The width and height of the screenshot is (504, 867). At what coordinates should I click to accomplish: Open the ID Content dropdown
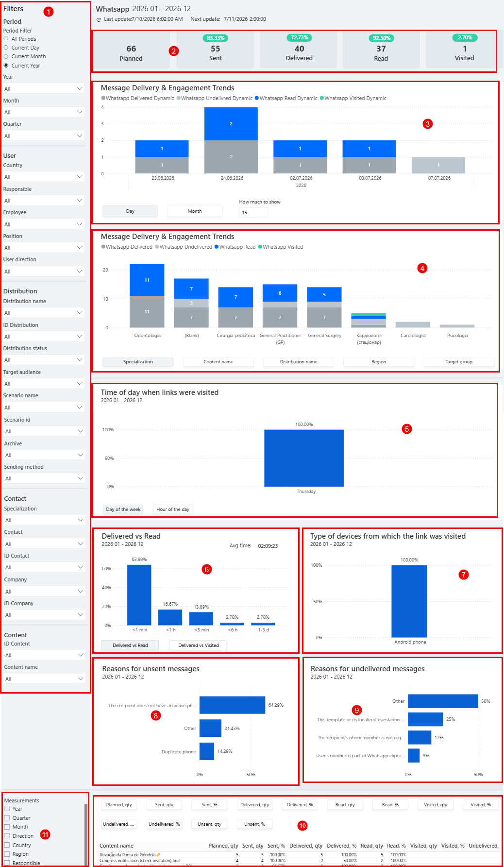coord(44,655)
